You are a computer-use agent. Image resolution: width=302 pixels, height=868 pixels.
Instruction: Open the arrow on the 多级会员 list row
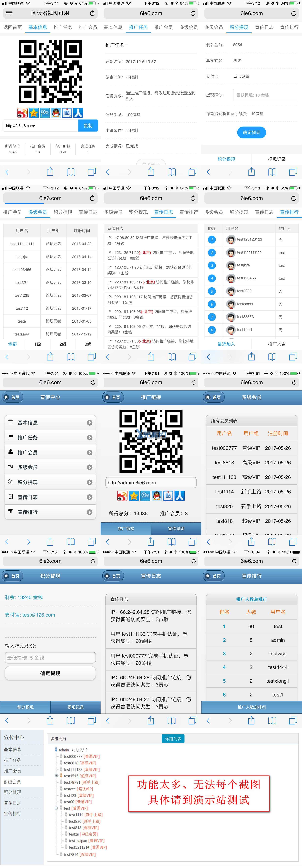(x=90, y=467)
